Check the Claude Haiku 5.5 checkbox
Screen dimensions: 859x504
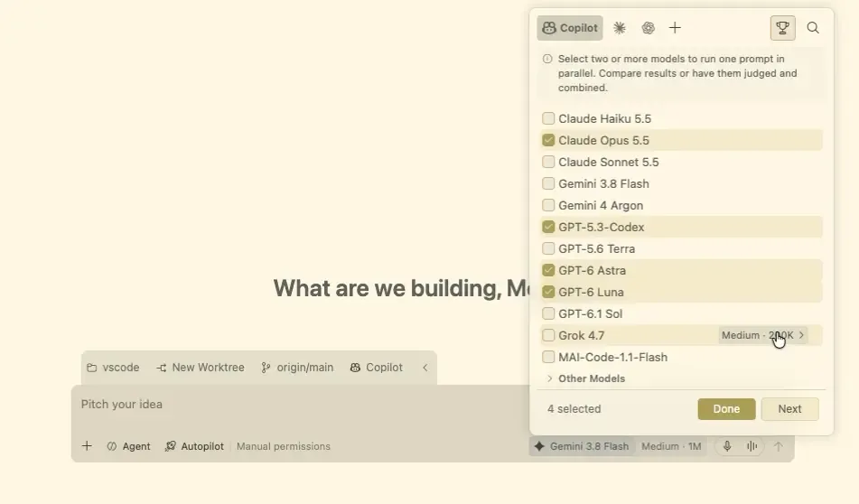coord(548,118)
